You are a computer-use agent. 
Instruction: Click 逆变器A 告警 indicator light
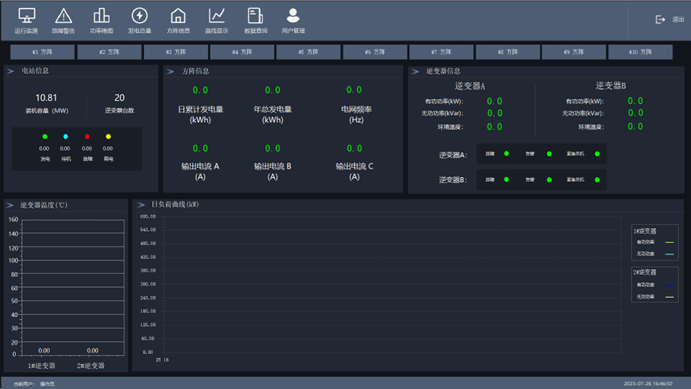pos(549,154)
